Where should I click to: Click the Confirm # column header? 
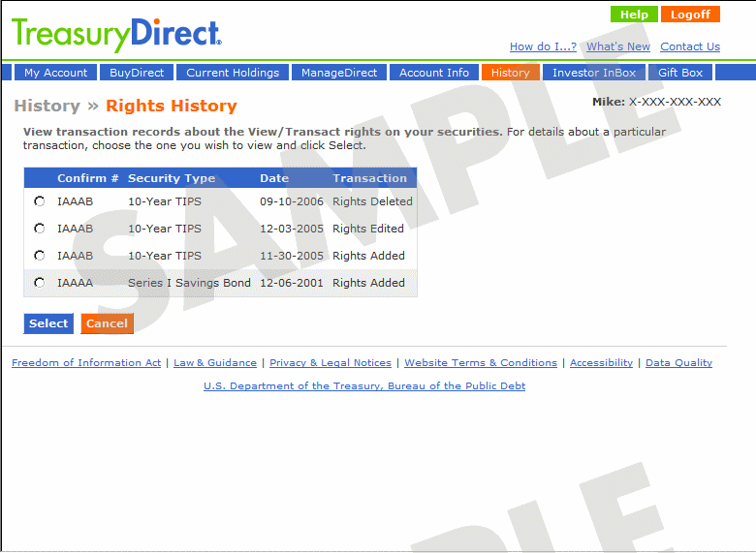[x=88, y=178]
